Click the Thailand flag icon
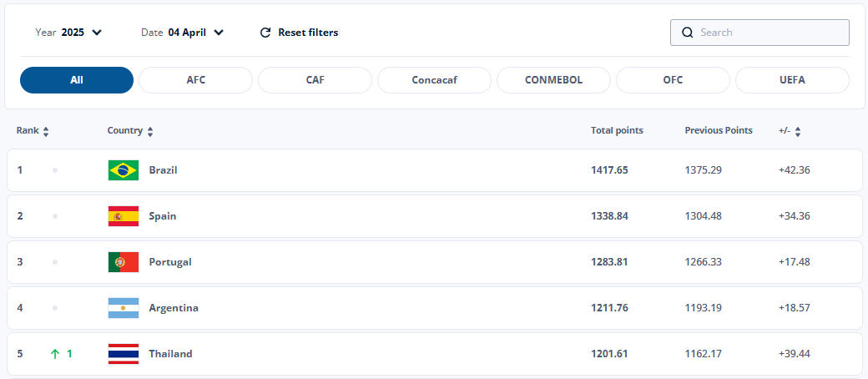 click(124, 354)
